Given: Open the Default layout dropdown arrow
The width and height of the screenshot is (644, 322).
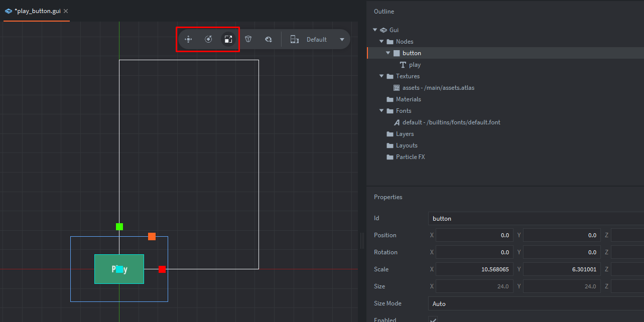Looking at the screenshot, I should click(342, 39).
